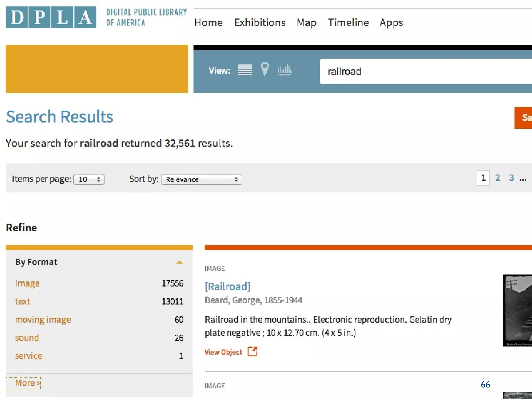The height and width of the screenshot is (399, 532).
Task: Go to results page 2
Action: click(497, 178)
